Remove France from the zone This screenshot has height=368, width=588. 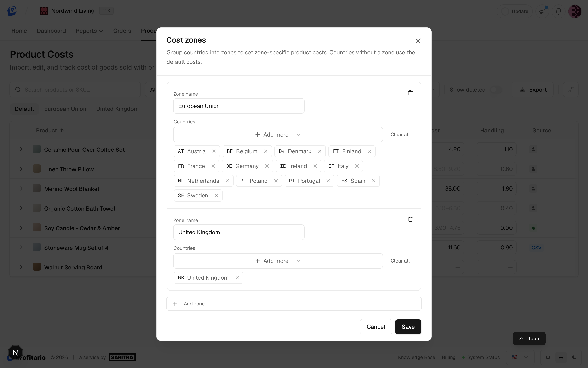tap(213, 166)
